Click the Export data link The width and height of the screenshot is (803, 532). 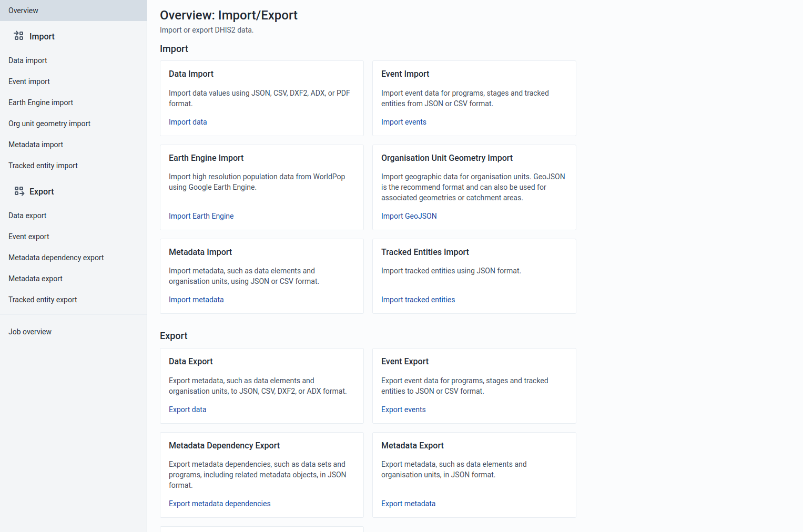[x=187, y=410]
